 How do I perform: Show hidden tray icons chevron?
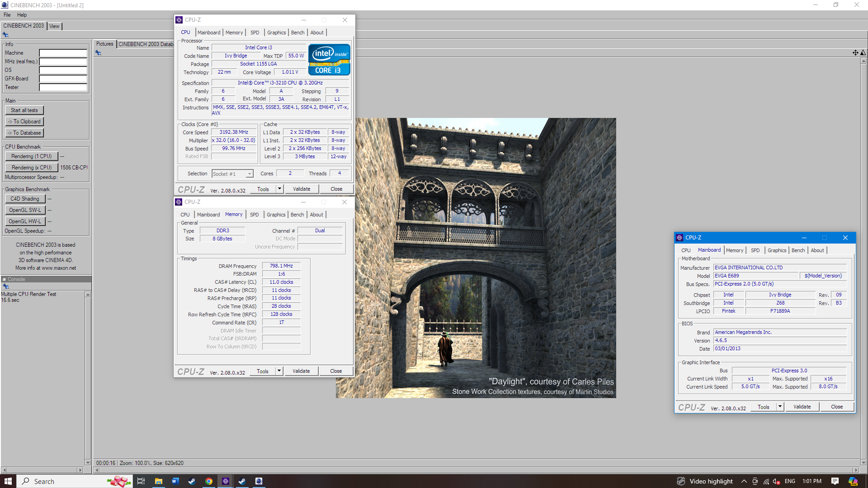click(744, 481)
